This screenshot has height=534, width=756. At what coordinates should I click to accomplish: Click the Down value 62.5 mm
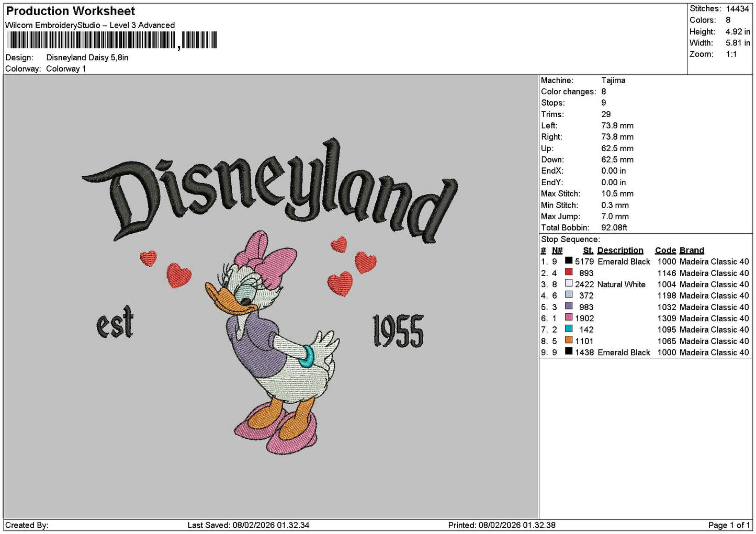(x=617, y=160)
